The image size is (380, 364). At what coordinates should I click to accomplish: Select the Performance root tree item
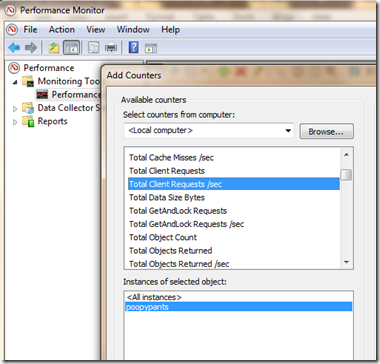49,68
